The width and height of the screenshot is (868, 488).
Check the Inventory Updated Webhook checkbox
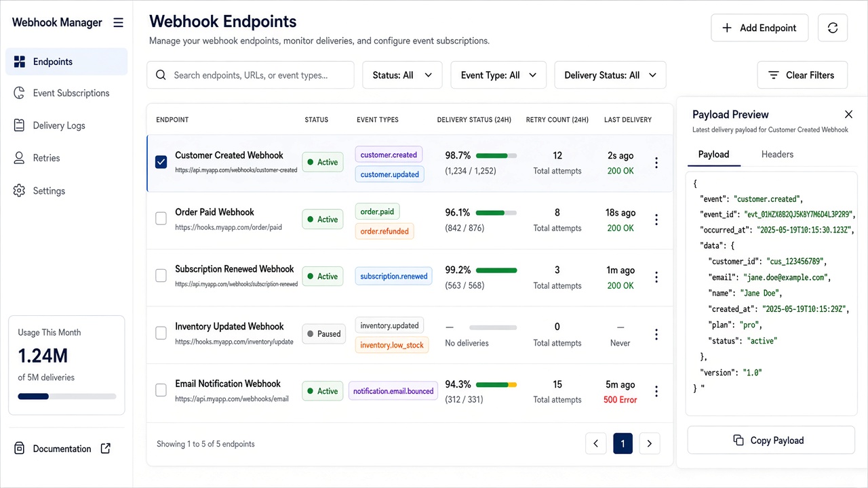click(x=161, y=333)
